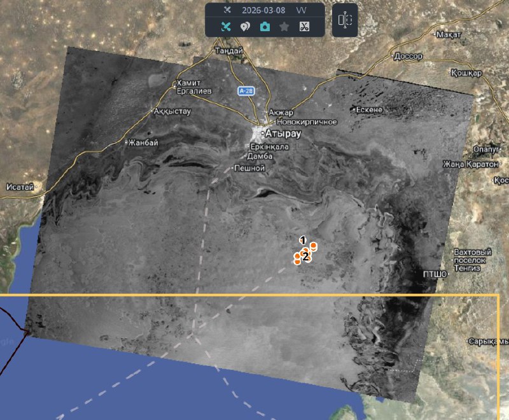
Task: Click cluster marker labeled 1
Action: pyautogui.click(x=303, y=240)
